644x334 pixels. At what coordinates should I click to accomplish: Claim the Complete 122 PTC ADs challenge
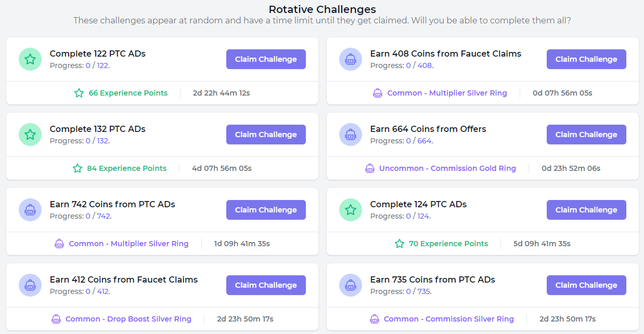click(266, 59)
